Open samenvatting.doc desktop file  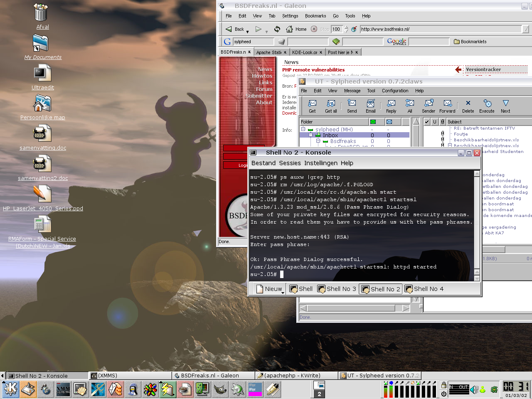pyautogui.click(x=42, y=133)
